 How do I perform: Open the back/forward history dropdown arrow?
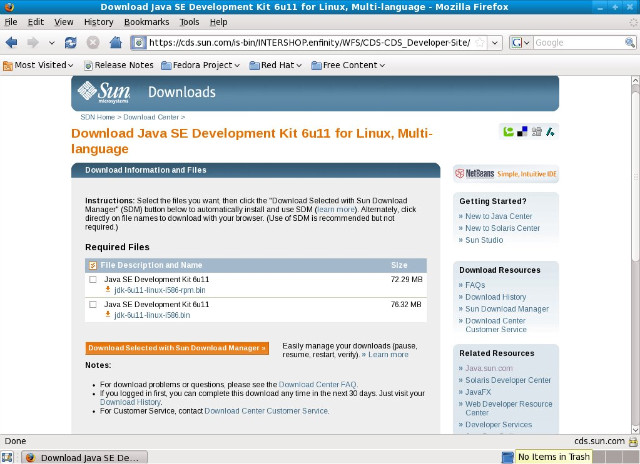(51, 43)
